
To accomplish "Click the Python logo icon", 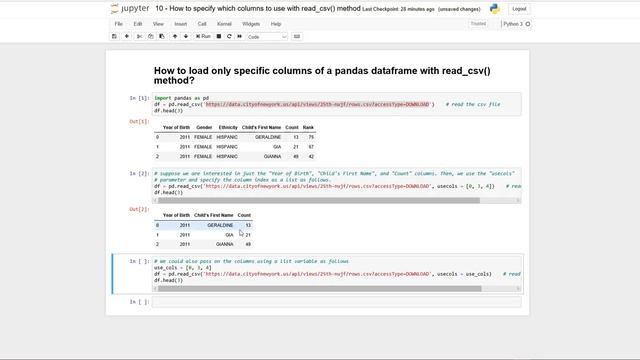I will click(x=495, y=9).
